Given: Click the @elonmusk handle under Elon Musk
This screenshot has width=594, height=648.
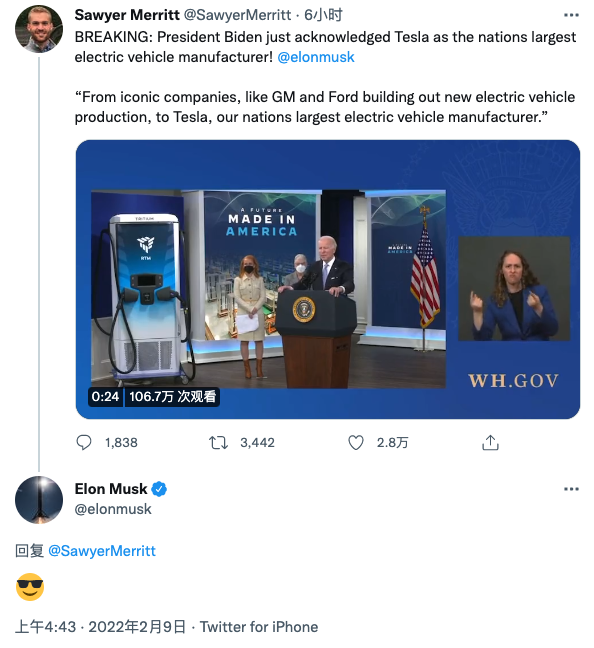Looking at the screenshot, I should [113, 509].
